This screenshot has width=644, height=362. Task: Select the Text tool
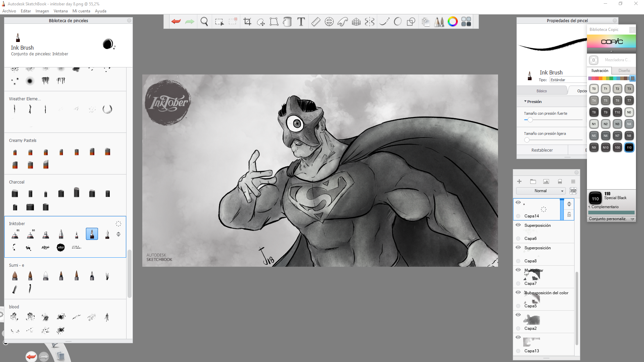301,22
